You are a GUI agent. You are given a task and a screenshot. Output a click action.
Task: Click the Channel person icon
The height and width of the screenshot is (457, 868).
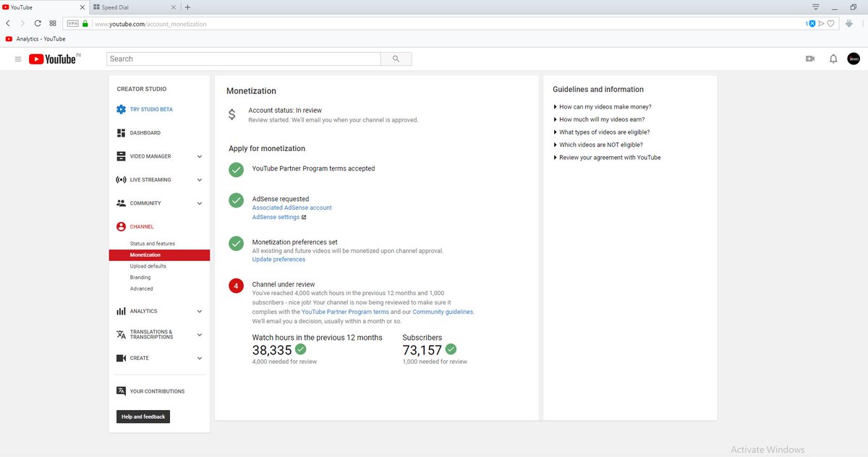click(121, 226)
